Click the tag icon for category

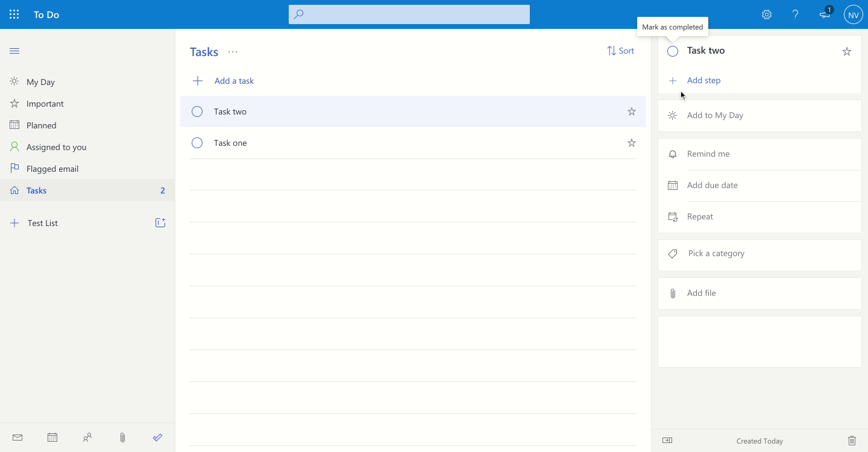pyautogui.click(x=673, y=254)
